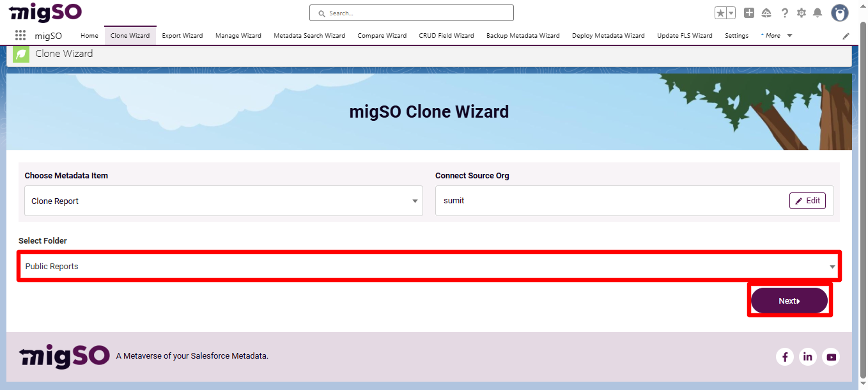Click the Next button
Screen dimensions: 868x390
(789, 300)
